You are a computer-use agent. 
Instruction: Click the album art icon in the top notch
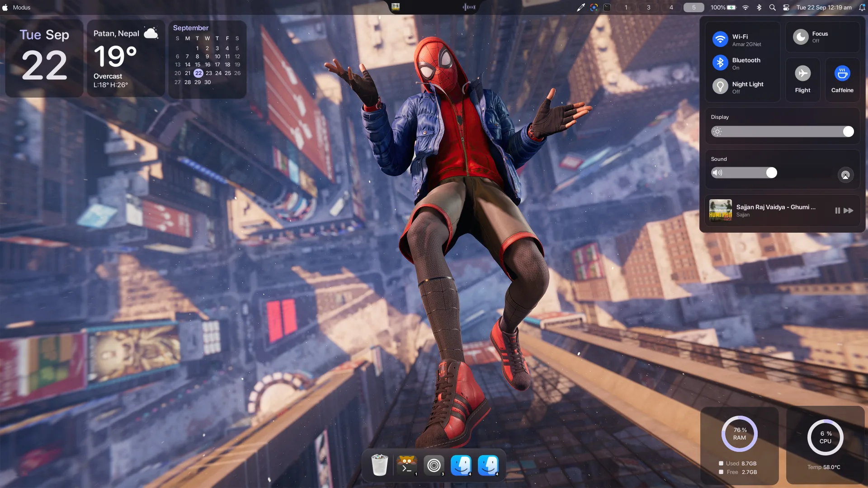coord(396,7)
